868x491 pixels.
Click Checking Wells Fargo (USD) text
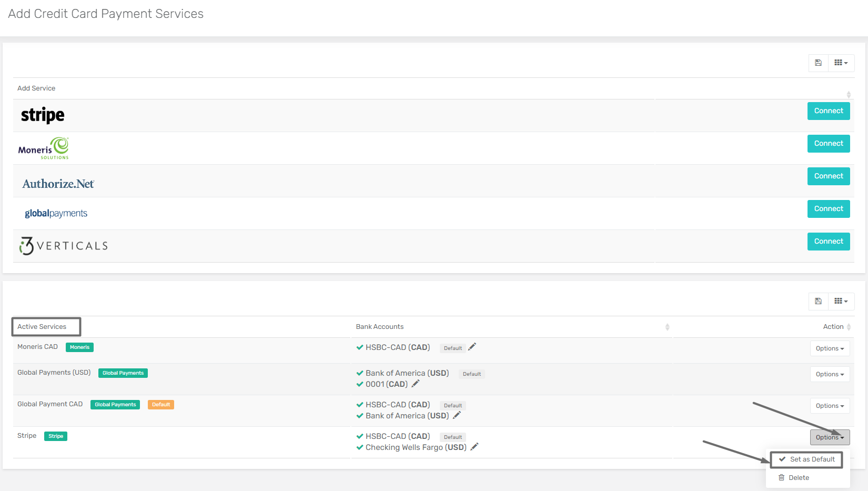[x=416, y=447]
